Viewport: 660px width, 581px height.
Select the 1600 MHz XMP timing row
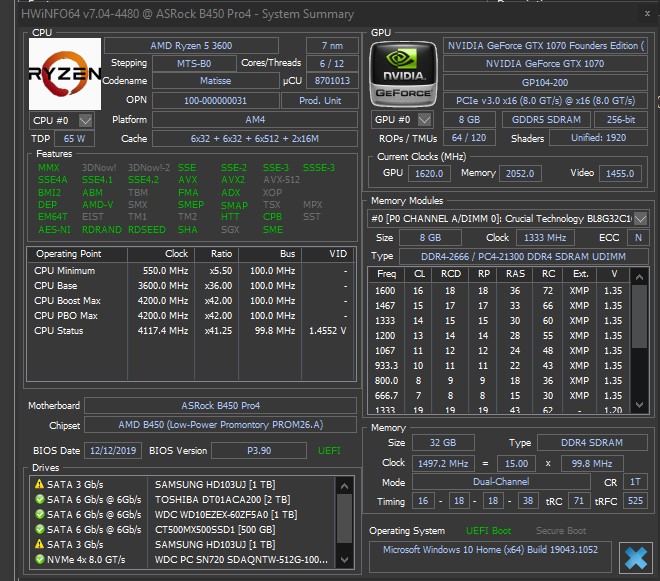coord(499,290)
